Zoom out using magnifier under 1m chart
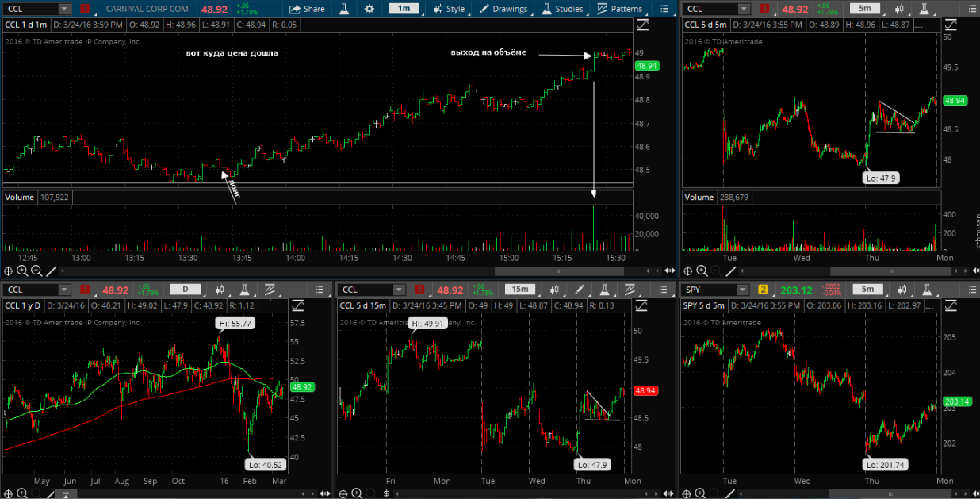980x499 pixels. pyautogui.click(x=36, y=271)
